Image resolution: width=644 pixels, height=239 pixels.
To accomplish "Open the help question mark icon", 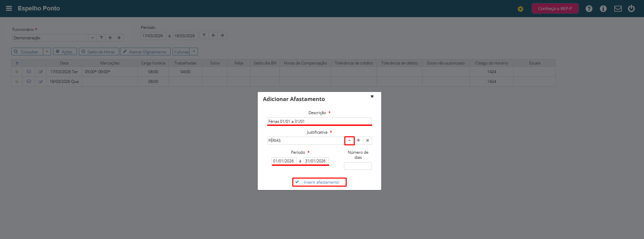I will tap(589, 9).
